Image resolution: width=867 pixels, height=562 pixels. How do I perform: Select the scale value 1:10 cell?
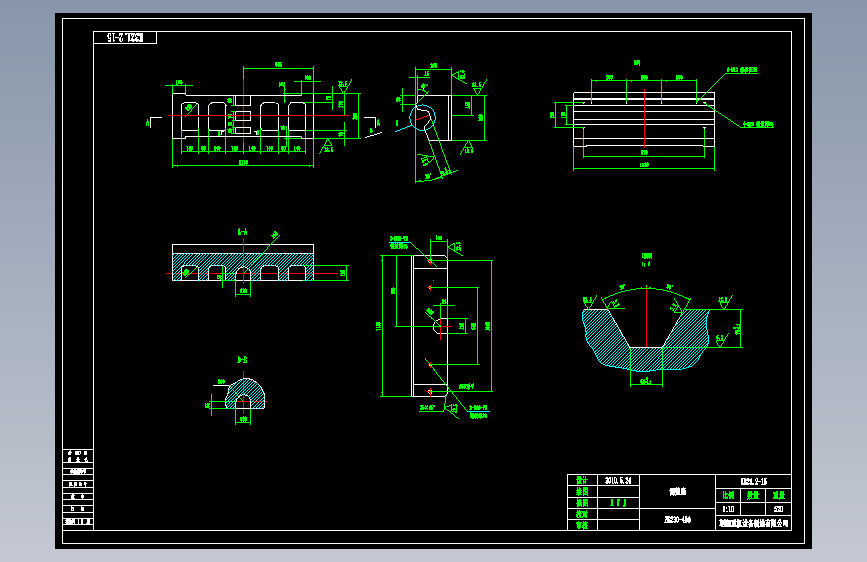[728, 508]
